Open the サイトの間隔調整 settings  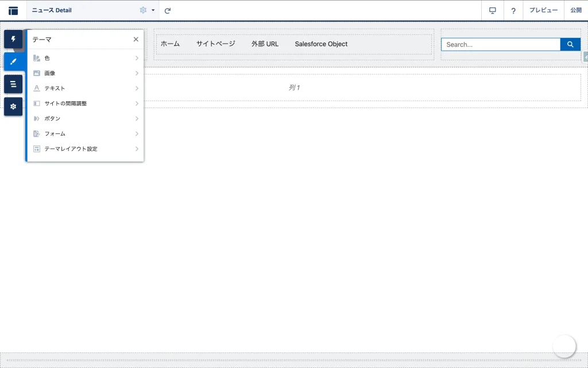pyautogui.click(x=85, y=103)
